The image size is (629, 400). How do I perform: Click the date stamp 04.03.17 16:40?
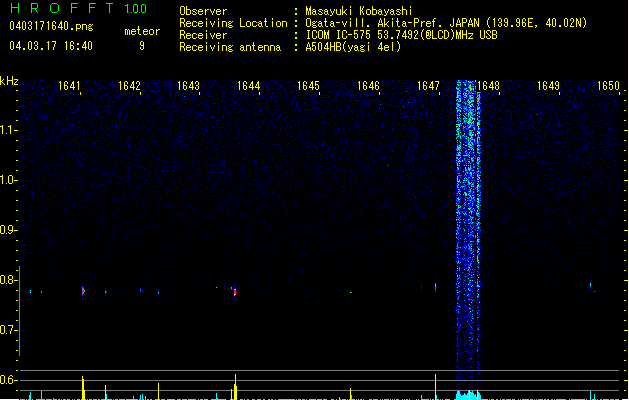(51, 46)
